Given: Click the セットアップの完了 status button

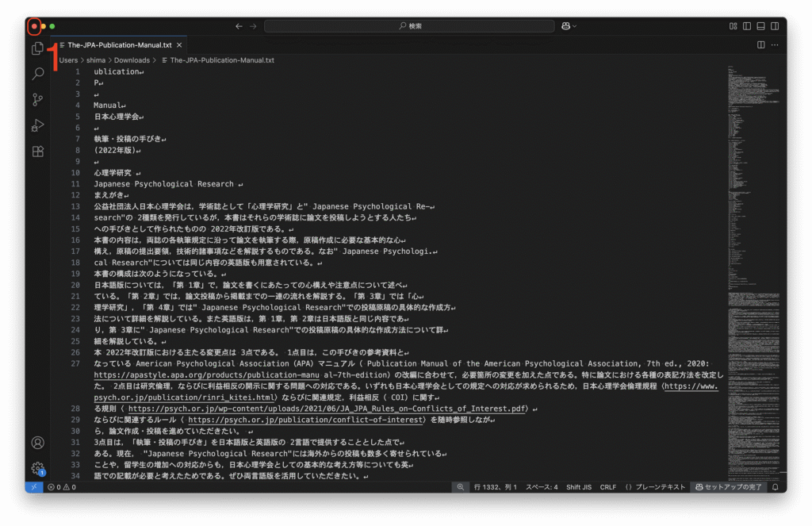Looking at the screenshot, I should (x=728, y=487).
